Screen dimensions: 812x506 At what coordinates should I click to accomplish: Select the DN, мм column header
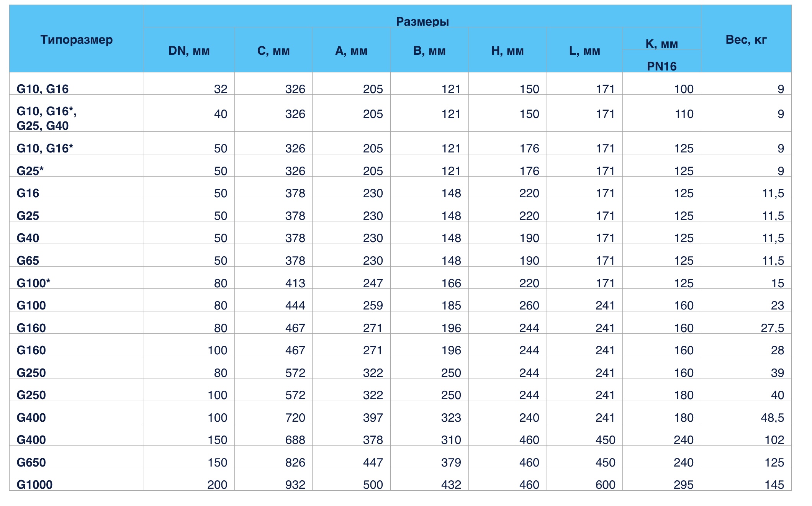click(189, 51)
